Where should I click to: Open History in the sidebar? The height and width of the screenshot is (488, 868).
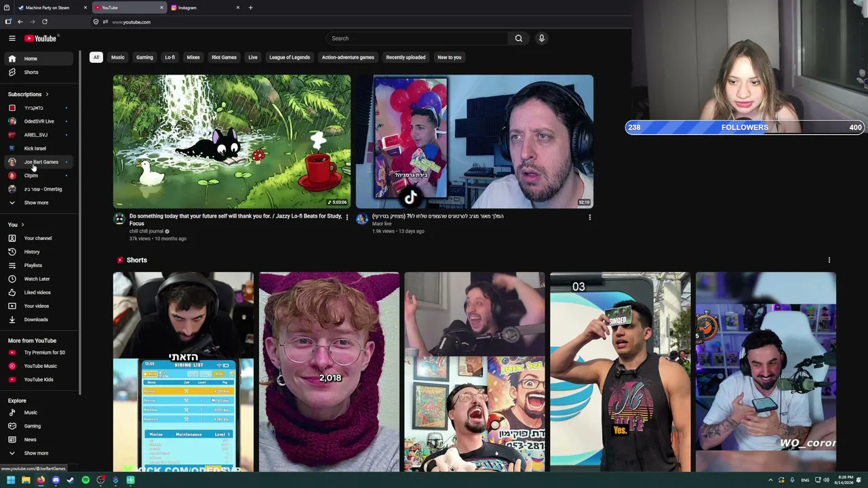[38, 251]
